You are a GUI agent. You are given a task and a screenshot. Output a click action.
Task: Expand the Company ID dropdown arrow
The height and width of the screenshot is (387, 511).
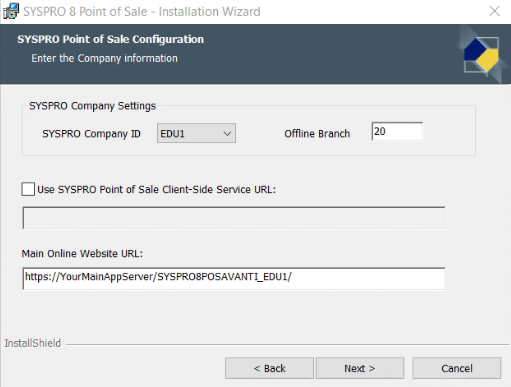click(x=227, y=134)
